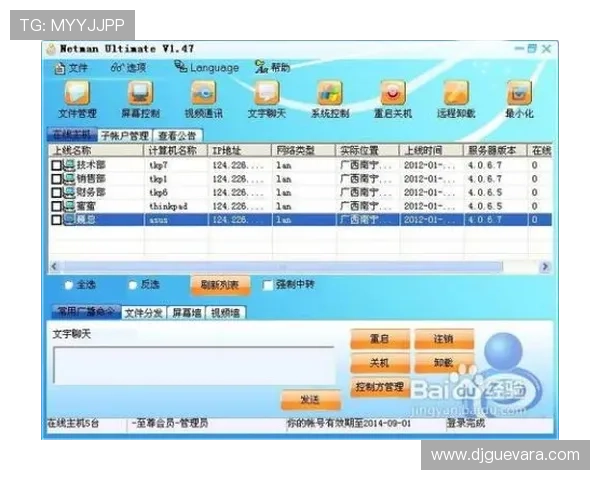Select 反选 radio option
Screen dimensions: 600x480
(132, 285)
